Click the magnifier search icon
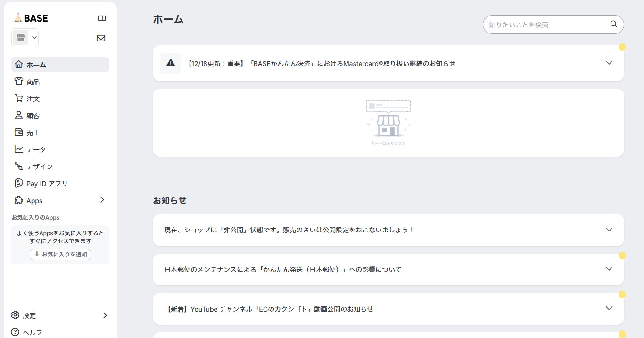 (613, 25)
